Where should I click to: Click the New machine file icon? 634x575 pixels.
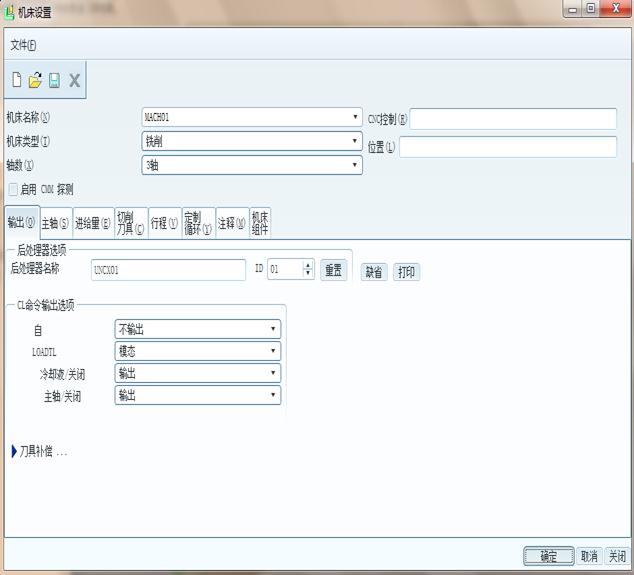tap(16, 80)
